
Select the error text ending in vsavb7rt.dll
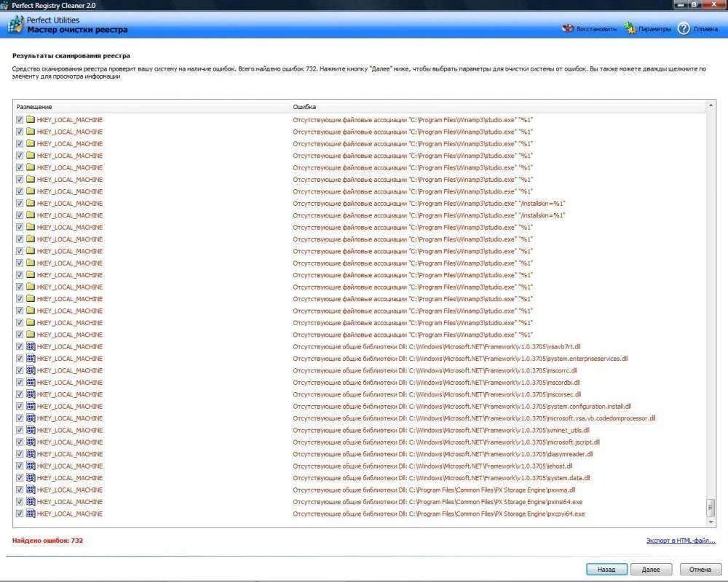click(x=436, y=346)
